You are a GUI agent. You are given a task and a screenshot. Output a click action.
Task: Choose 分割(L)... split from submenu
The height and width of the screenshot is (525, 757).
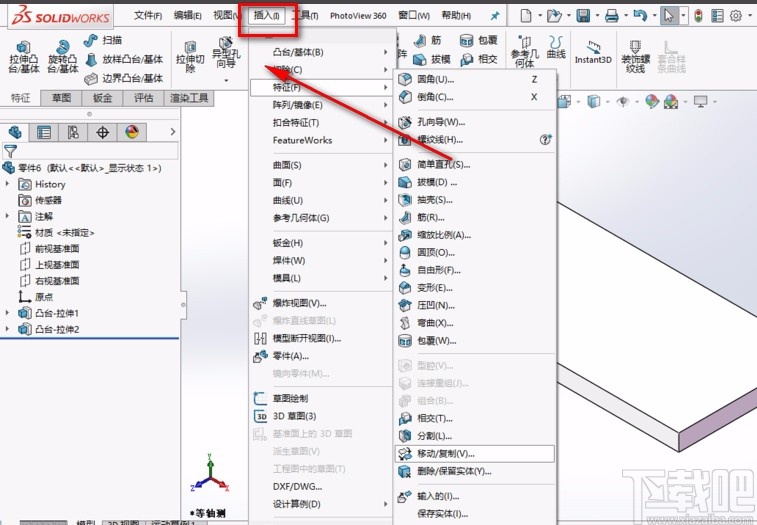point(476,436)
